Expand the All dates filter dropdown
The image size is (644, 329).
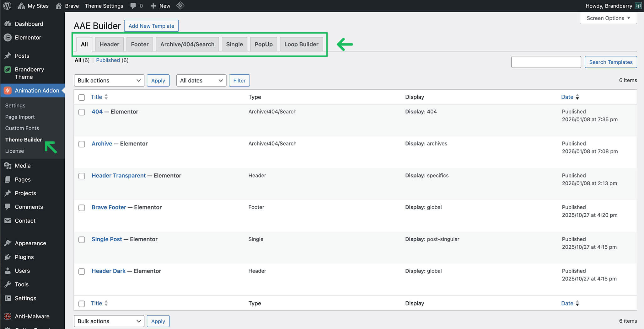(201, 81)
